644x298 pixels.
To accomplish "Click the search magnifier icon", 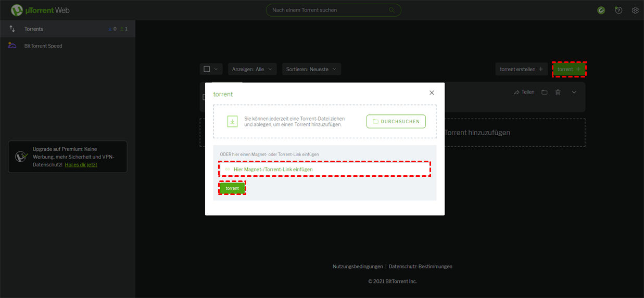I will (392, 10).
